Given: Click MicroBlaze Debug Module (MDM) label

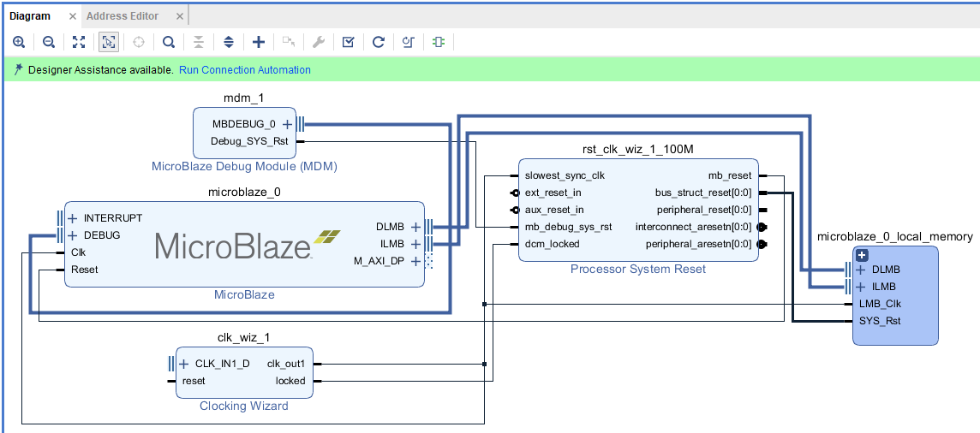Looking at the screenshot, I should 244,167.
